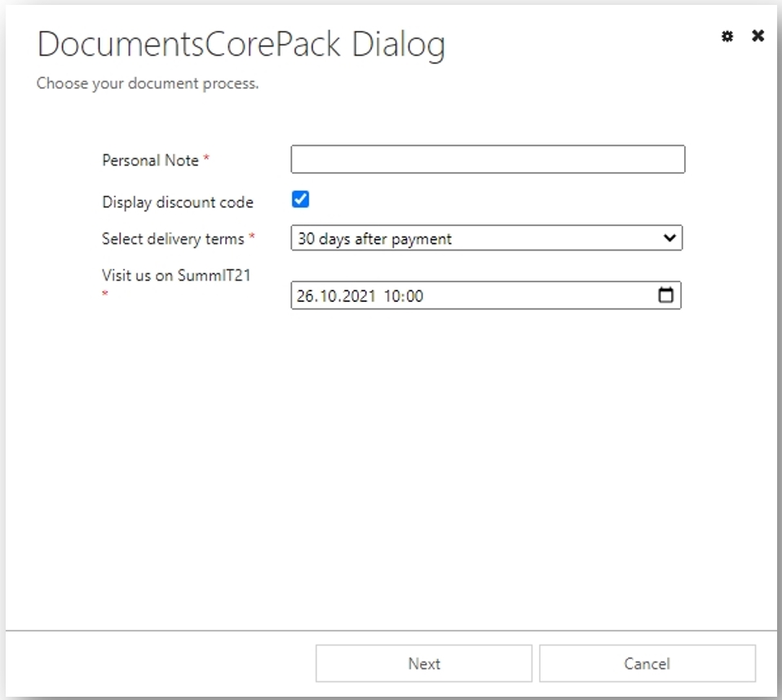This screenshot has height=700, width=782.
Task: Click the Personal Note label
Action: tap(151, 160)
